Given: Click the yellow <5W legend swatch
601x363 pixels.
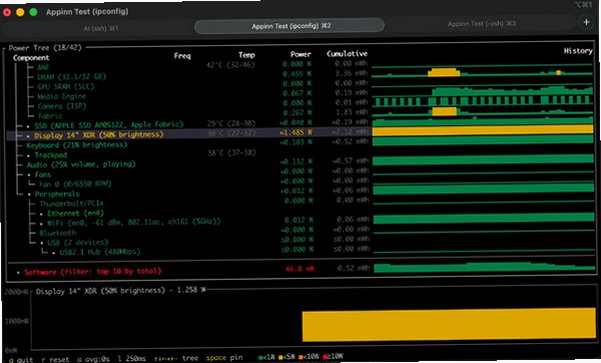Looking at the screenshot, I should (281, 357).
